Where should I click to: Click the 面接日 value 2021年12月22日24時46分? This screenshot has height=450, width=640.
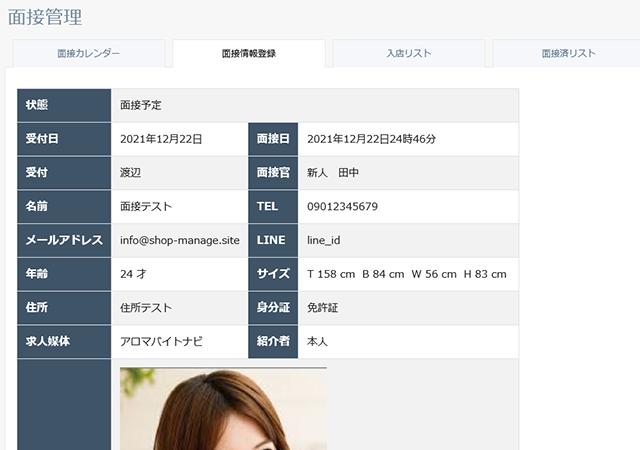tap(371, 139)
